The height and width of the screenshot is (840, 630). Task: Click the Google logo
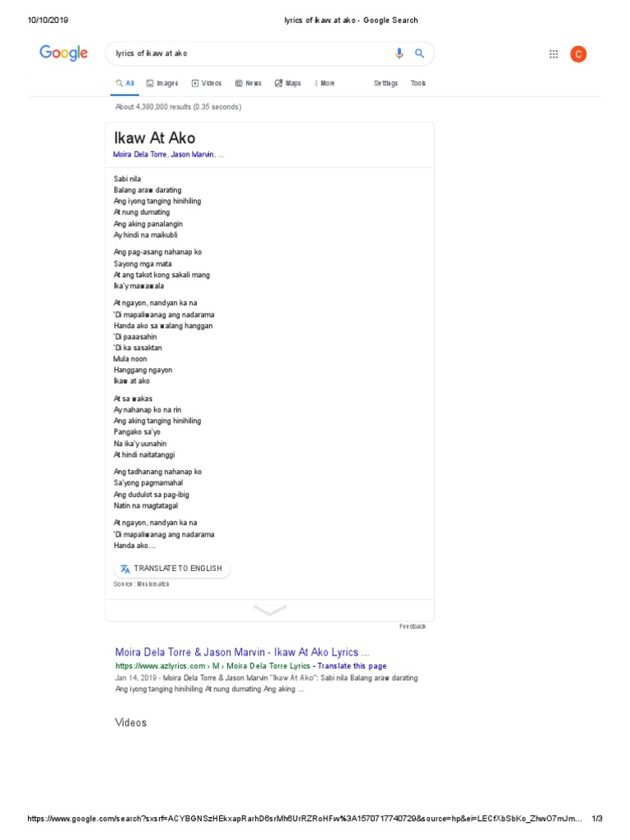63,54
